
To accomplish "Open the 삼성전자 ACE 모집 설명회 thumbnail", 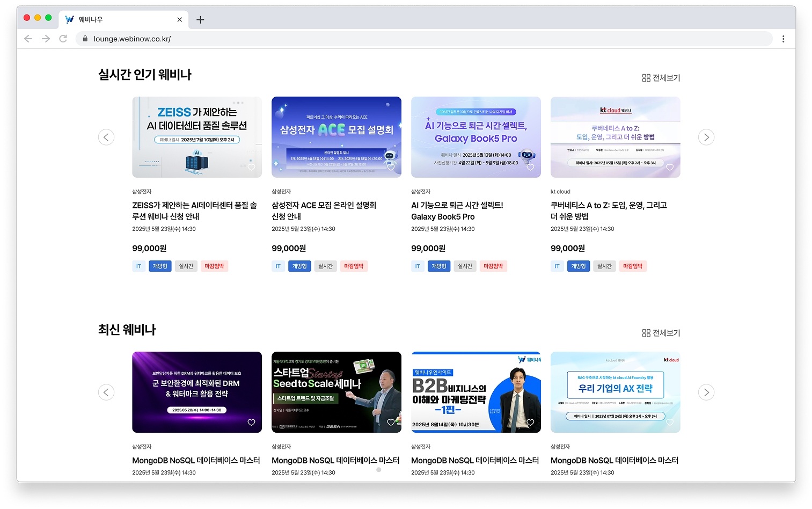I will [336, 137].
